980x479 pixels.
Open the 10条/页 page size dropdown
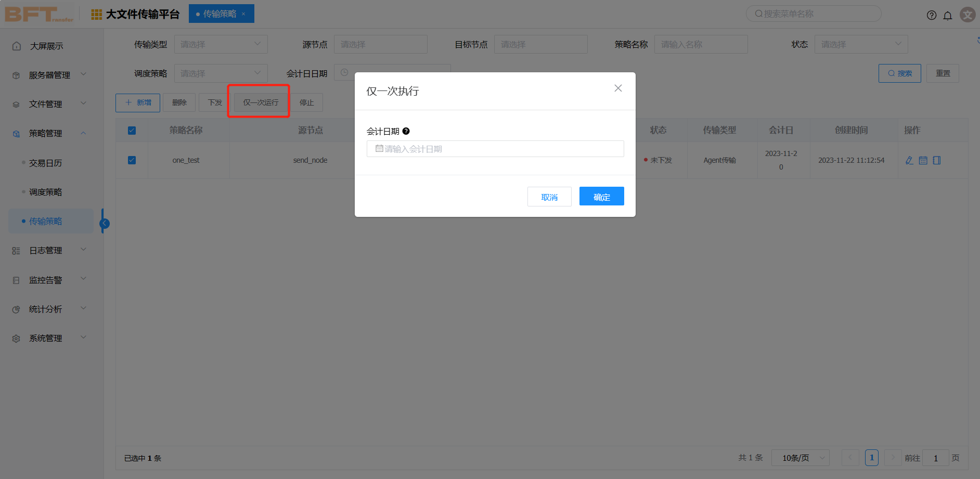[x=800, y=458]
